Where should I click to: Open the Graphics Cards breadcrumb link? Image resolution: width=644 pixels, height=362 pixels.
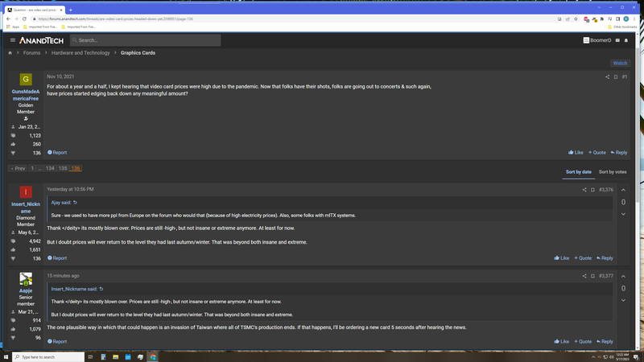coord(138,53)
